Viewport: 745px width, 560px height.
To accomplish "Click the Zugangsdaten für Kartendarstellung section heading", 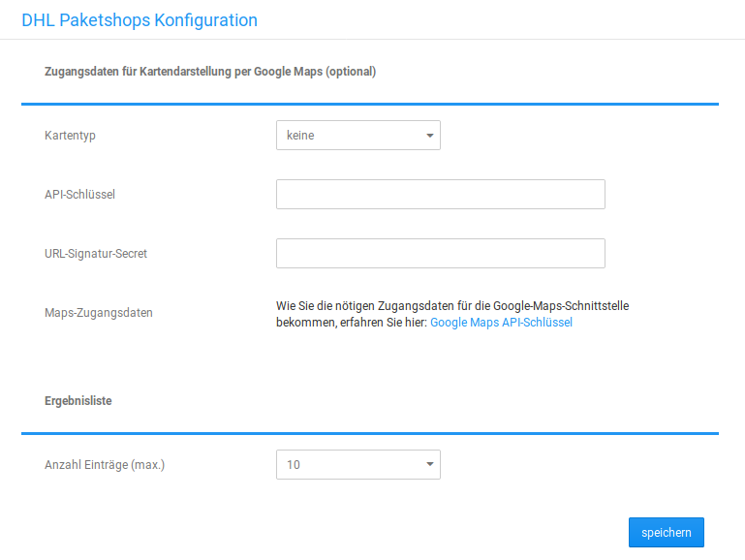I will click(x=210, y=71).
